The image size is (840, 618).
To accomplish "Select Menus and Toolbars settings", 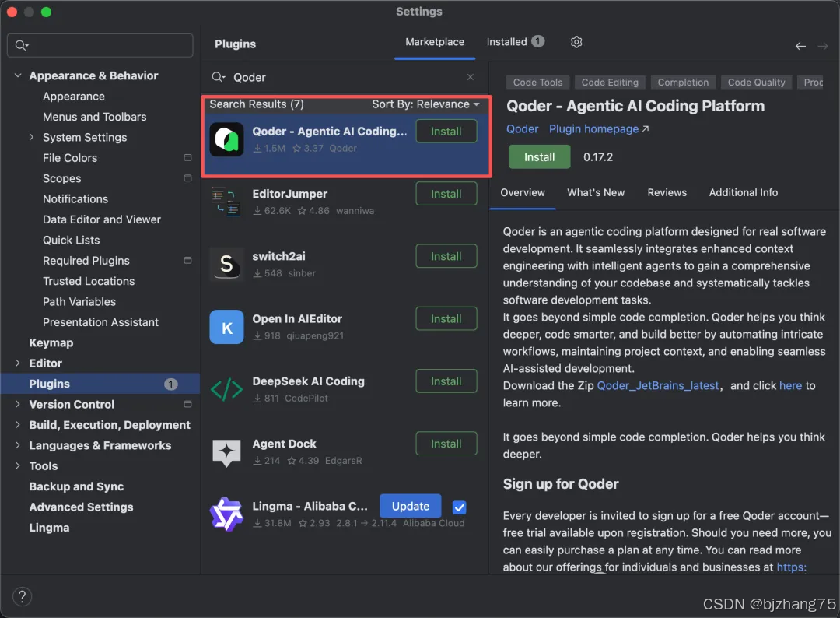I will (x=94, y=117).
